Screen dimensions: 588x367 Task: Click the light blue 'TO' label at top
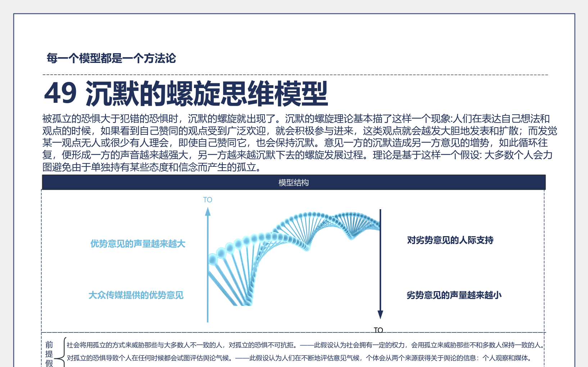[208, 200]
